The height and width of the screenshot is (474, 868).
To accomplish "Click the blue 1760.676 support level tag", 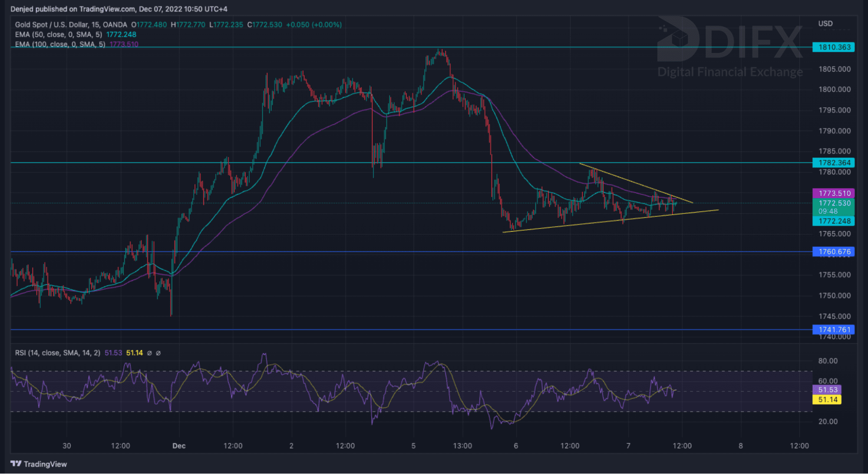I will [x=833, y=252].
